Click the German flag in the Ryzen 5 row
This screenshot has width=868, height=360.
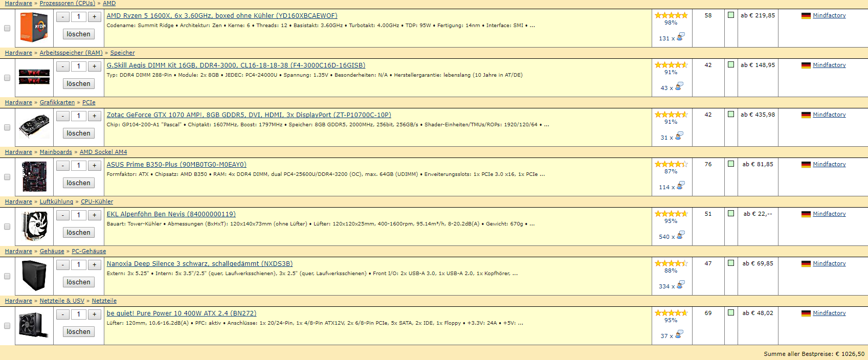(806, 16)
